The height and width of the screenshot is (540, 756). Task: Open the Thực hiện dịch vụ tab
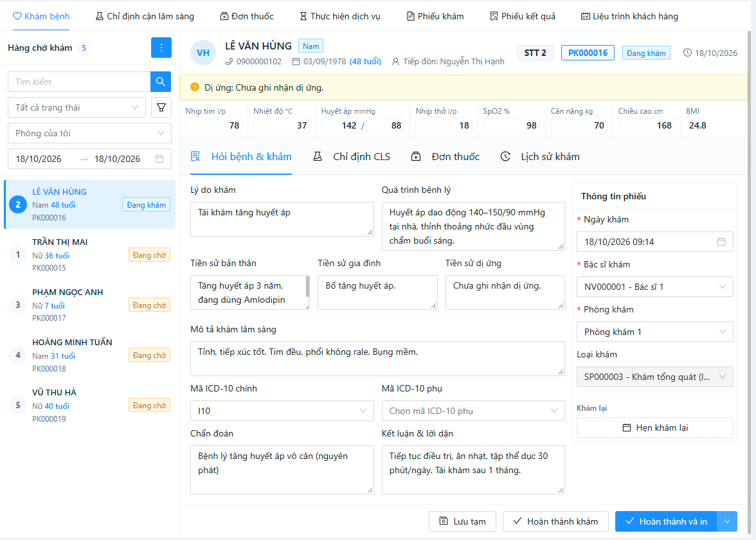pyautogui.click(x=340, y=17)
